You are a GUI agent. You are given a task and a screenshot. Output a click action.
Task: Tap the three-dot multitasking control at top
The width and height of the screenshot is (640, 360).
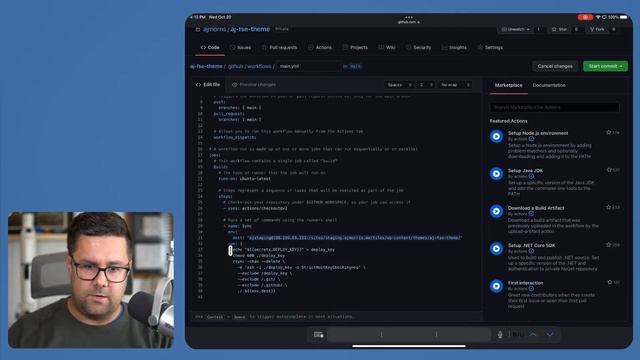(409, 17)
